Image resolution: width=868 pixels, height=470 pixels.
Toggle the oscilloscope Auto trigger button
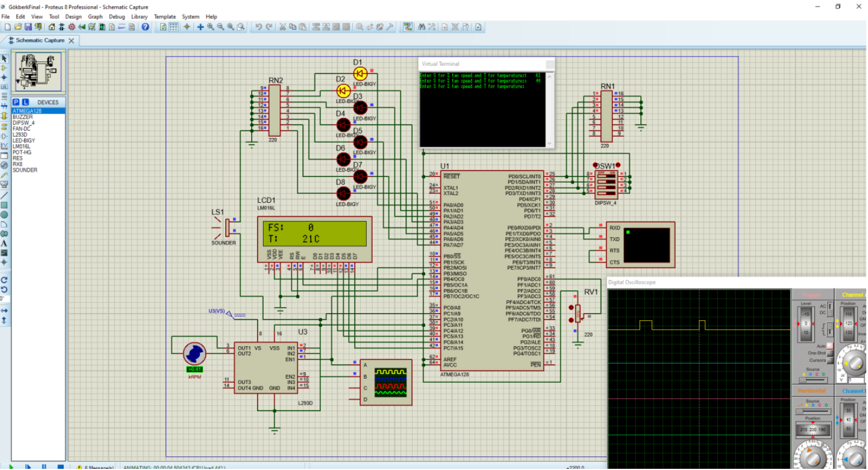pyautogui.click(x=830, y=346)
